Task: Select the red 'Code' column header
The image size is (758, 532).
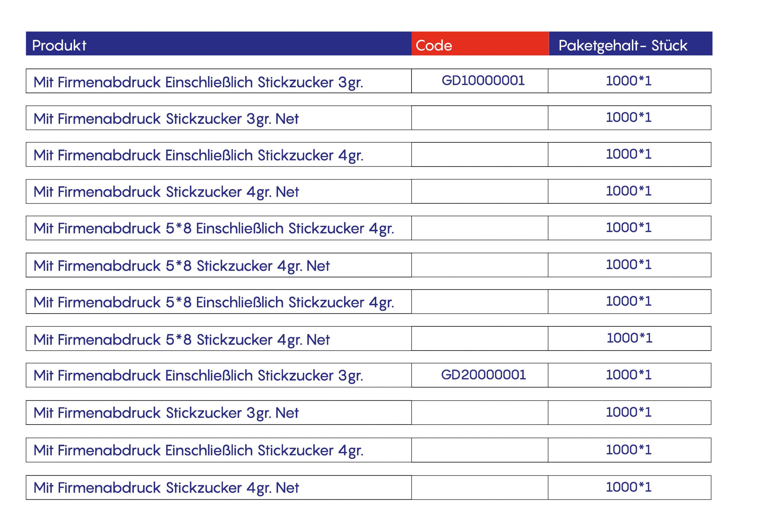Action: [480, 43]
